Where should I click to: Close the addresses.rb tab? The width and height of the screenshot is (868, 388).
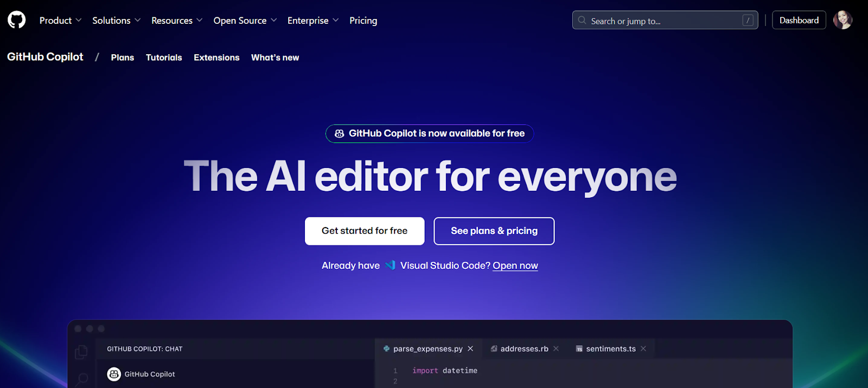[x=556, y=348]
